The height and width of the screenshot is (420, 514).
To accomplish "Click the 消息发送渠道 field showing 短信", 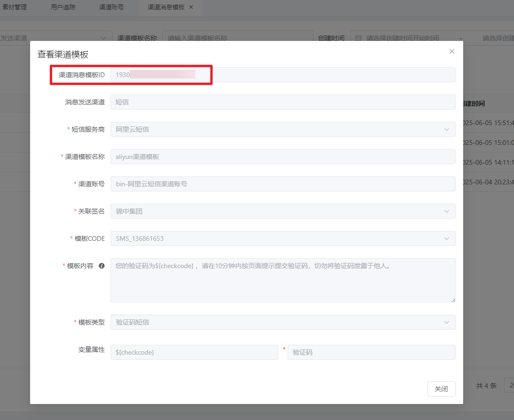I will tap(283, 102).
